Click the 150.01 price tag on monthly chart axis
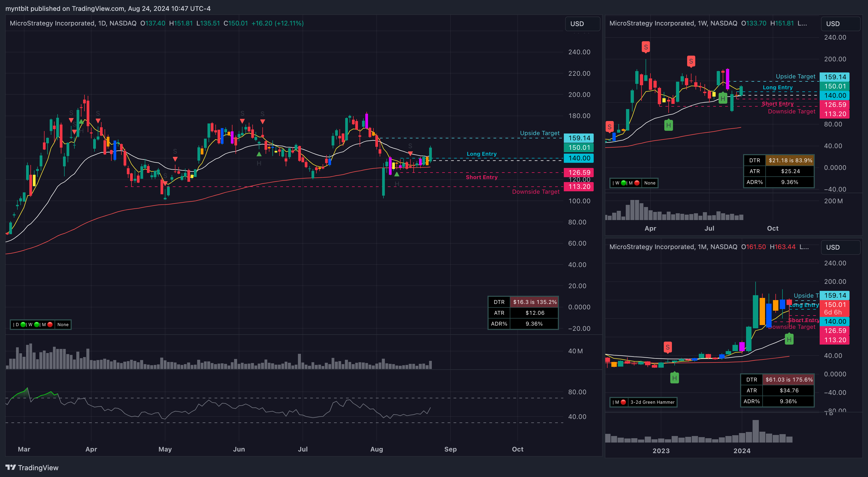 (835, 305)
